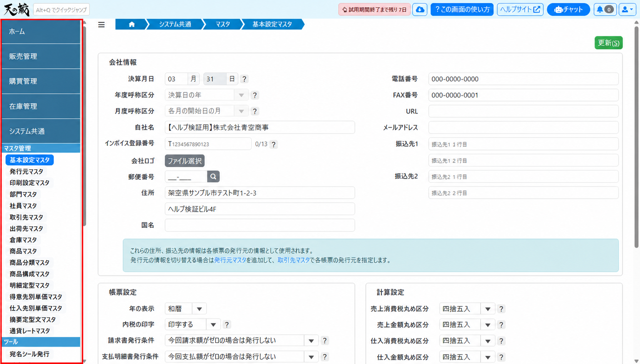Viewport: 640px width, 364px height.
Task: Click the green 更新(S) button
Action: coord(608,43)
